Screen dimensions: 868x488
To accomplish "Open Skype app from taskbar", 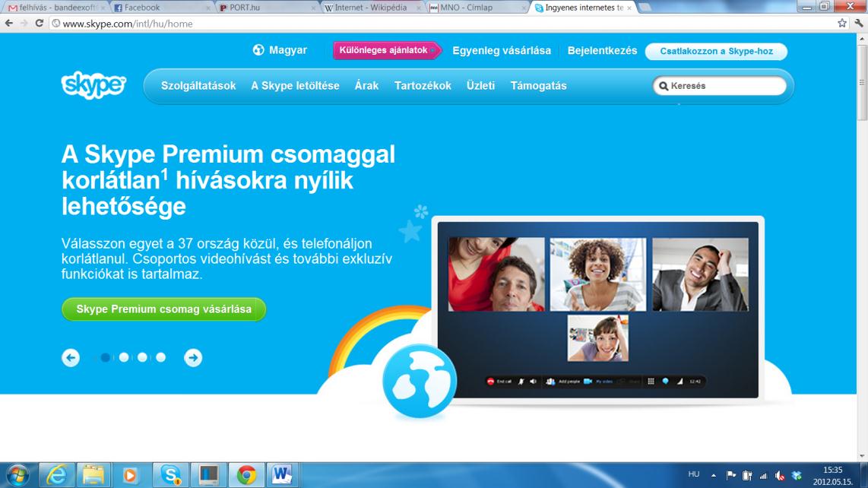I will [x=170, y=475].
